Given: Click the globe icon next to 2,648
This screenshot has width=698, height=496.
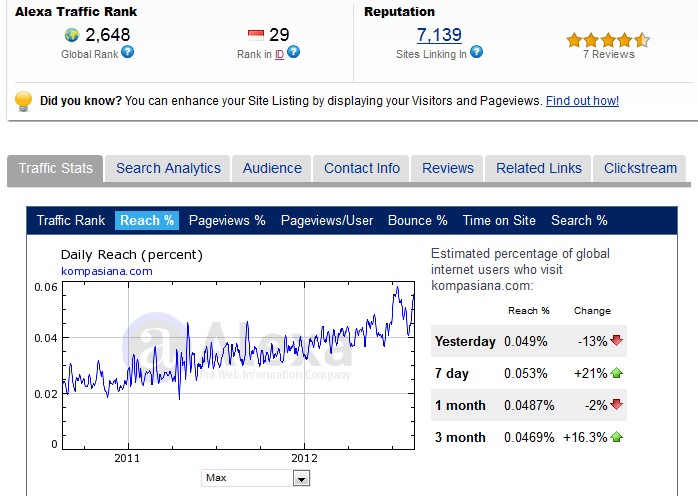Looking at the screenshot, I should click(72, 35).
